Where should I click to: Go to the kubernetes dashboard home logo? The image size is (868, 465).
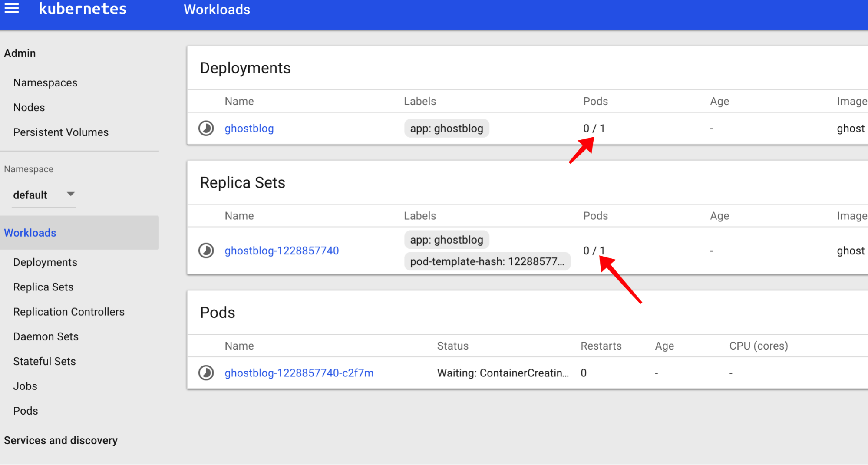coord(83,9)
